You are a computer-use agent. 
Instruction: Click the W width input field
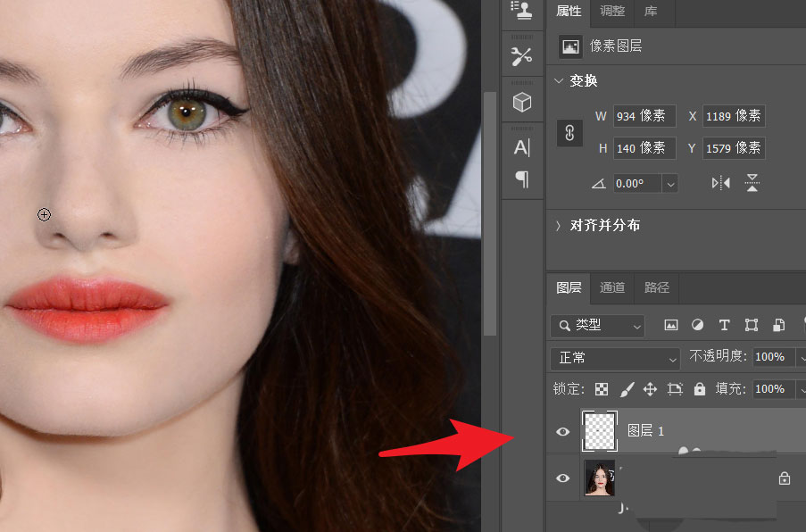point(643,116)
